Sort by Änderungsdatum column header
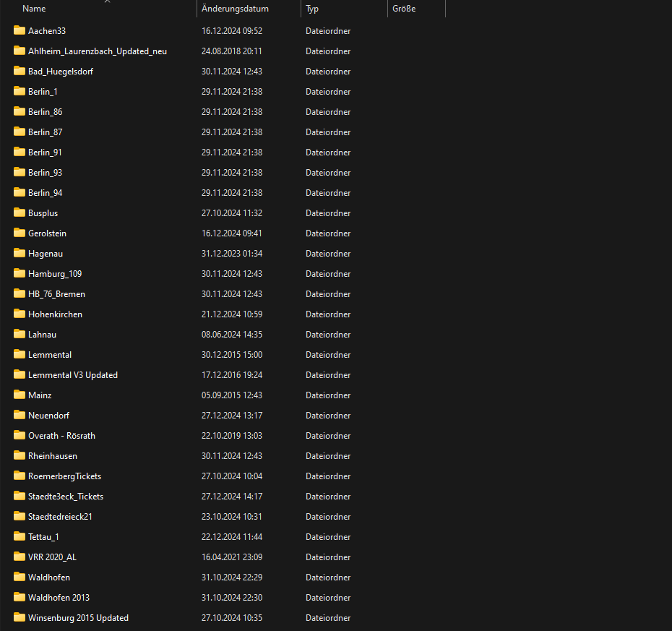 click(235, 9)
